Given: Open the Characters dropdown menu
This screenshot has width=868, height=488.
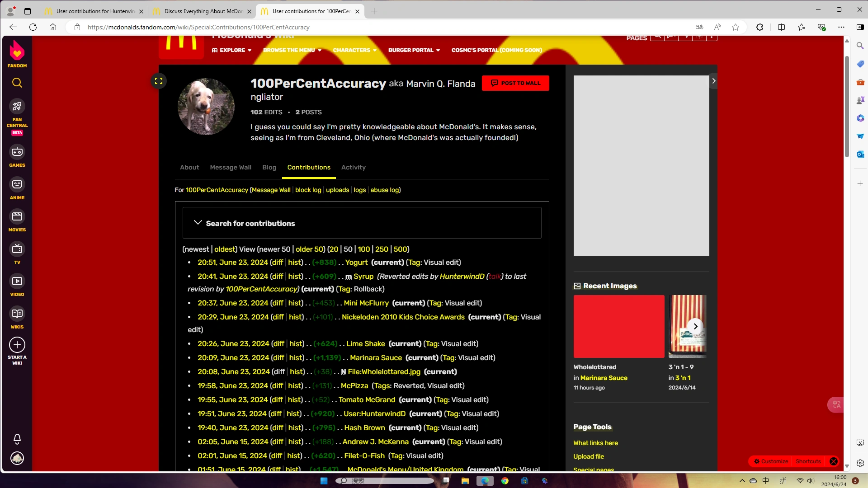Looking at the screenshot, I should pos(354,50).
